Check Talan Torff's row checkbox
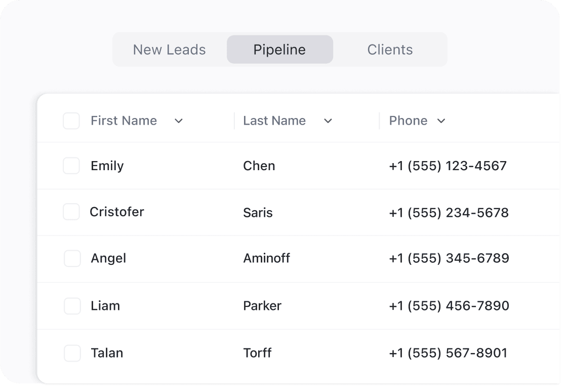 (72, 353)
